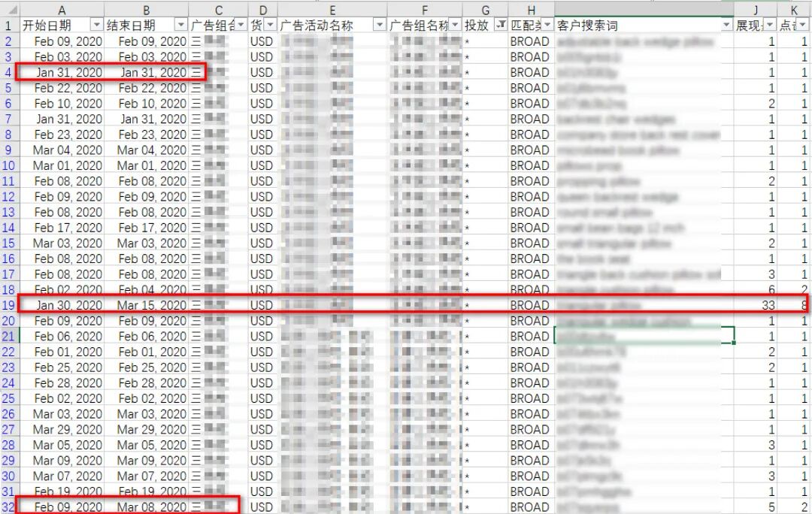Select column A header
This screenshot has height=514, width=812.
tap(62, 10)
